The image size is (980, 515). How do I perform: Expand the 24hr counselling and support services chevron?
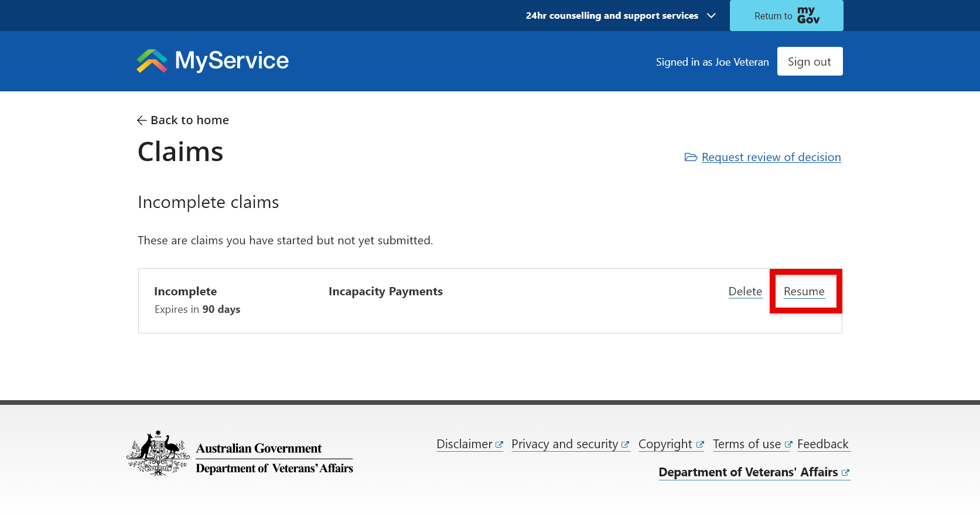[711, 16]
